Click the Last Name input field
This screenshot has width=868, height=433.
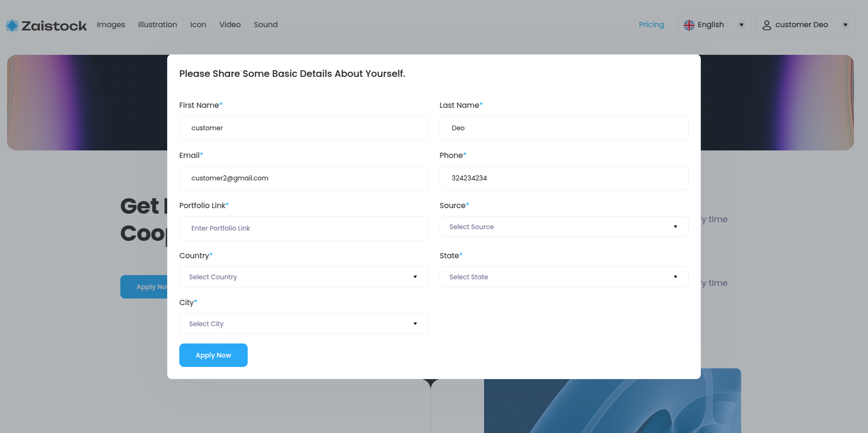pyautogui.click(x=564, y=128)
